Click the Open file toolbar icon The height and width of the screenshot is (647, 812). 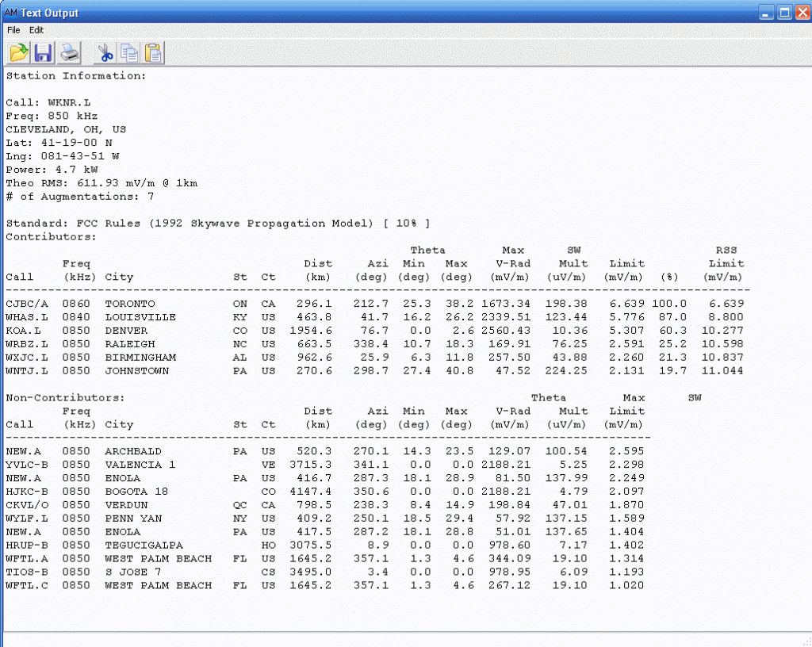18,53
